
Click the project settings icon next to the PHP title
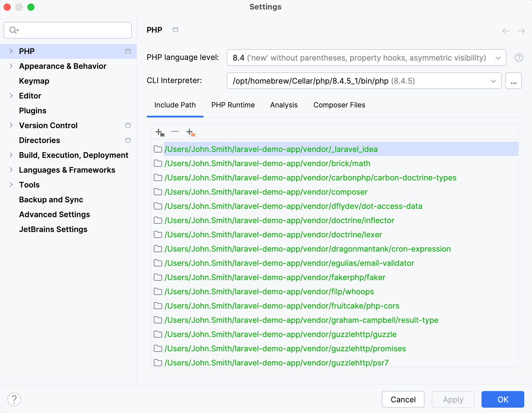pyautogui.click(x=175, y=30)
